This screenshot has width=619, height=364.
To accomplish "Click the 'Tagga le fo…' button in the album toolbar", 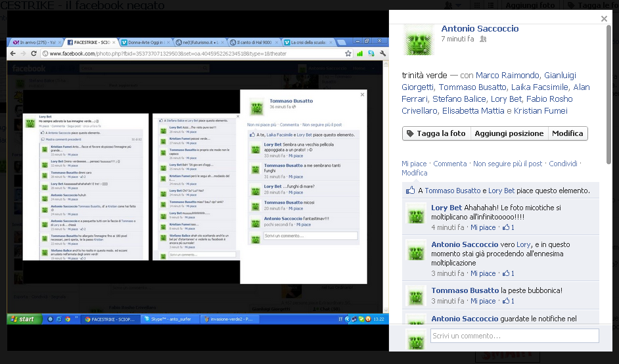I will (x=592, y=5).
